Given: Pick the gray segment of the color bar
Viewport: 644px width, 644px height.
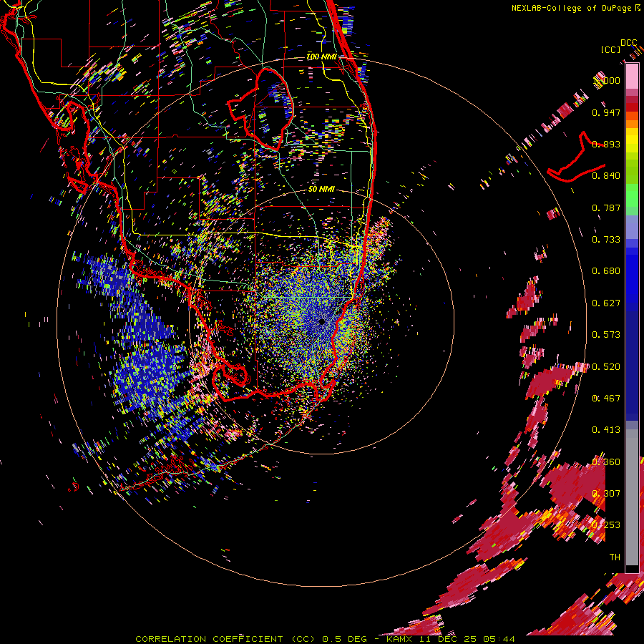Looking at the screenshot, I should coord(632,497).
